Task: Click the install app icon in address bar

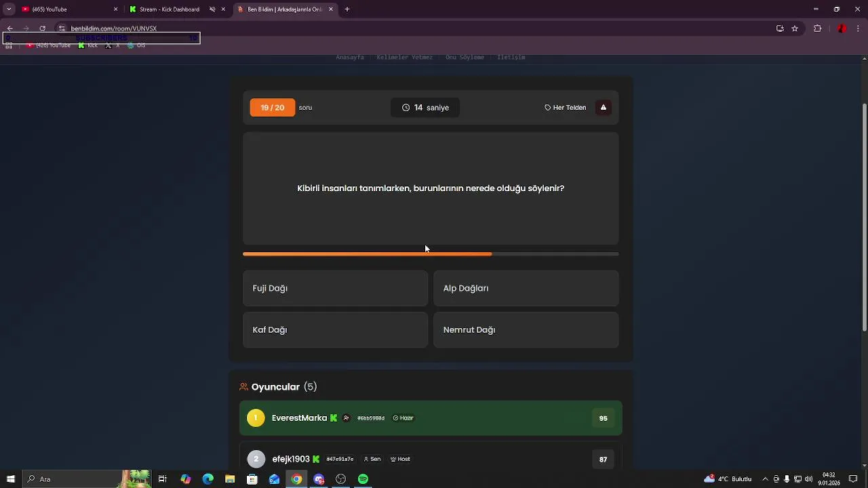Action: [x=780, y=28]
